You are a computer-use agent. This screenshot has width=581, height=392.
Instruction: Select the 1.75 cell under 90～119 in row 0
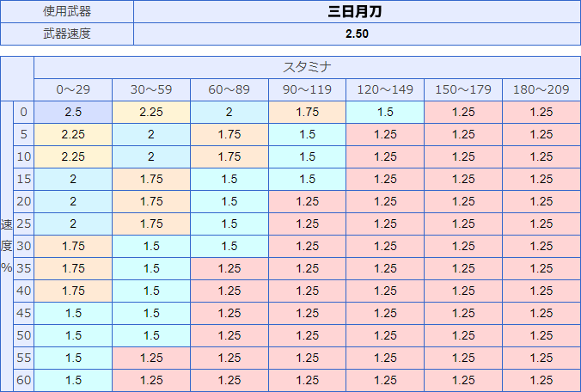pos(307,112)
